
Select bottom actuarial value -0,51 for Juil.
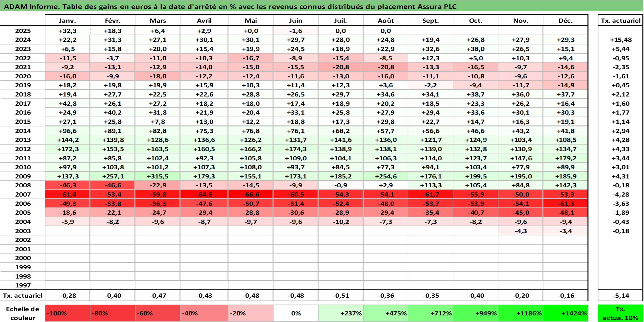341,295
